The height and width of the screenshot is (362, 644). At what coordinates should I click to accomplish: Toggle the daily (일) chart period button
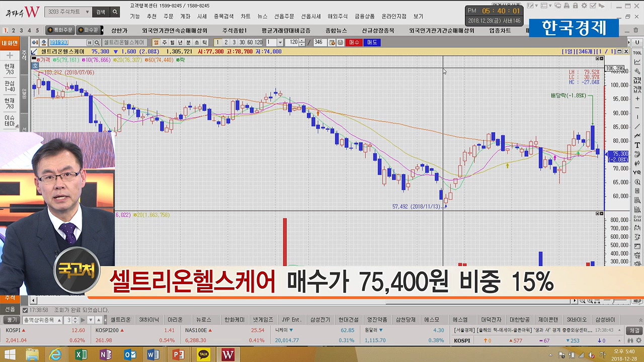coord(156,43)
